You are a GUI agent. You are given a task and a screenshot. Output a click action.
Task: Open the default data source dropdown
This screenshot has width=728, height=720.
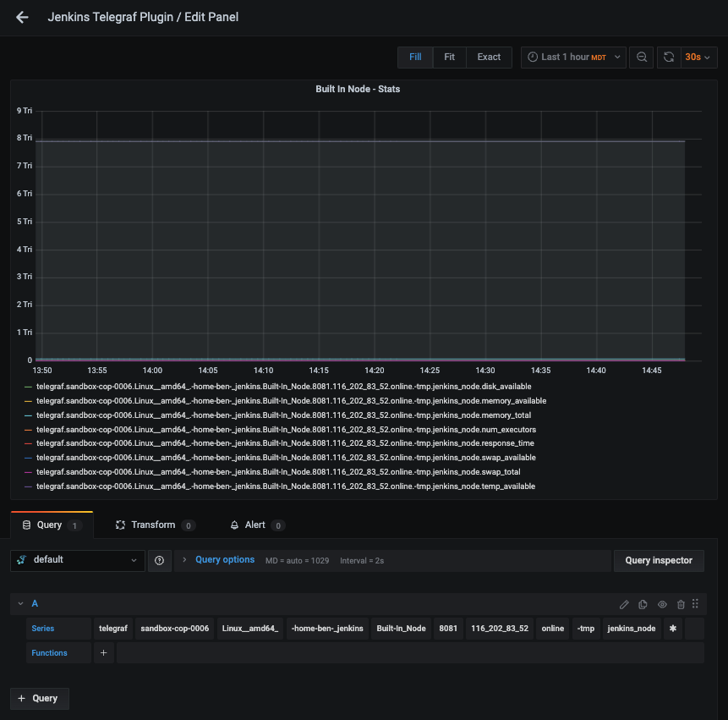tap(78, 561)
